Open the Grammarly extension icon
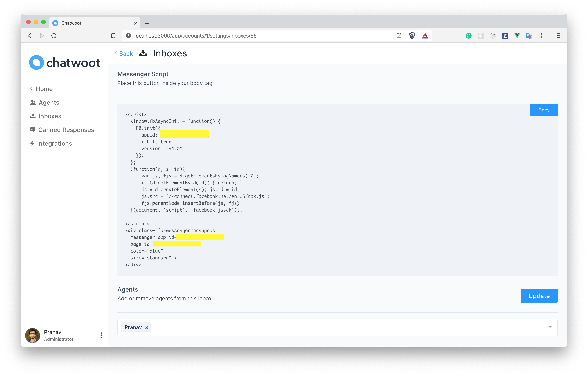Viewport: 588px width, 375px height. [468, 36]
